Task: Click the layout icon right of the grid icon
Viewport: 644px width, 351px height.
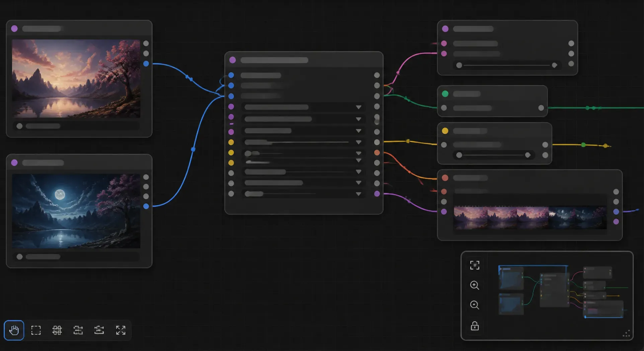Action: pos(78,330)
